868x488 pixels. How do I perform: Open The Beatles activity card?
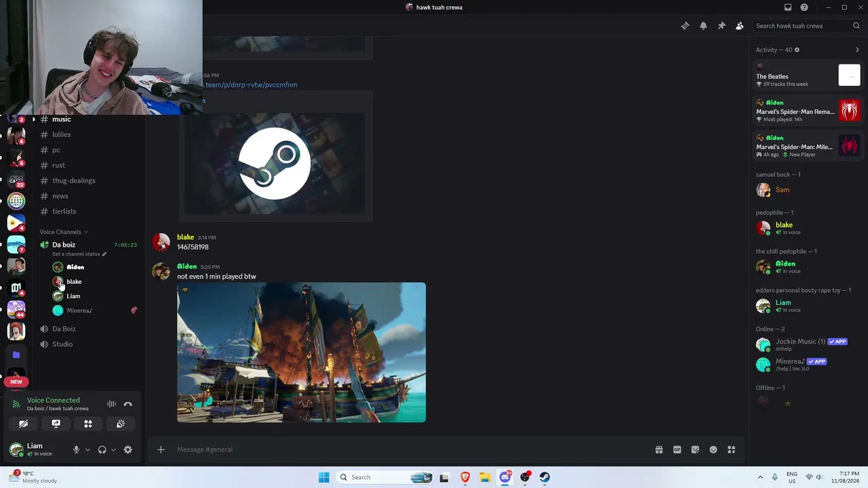(808, 75)
